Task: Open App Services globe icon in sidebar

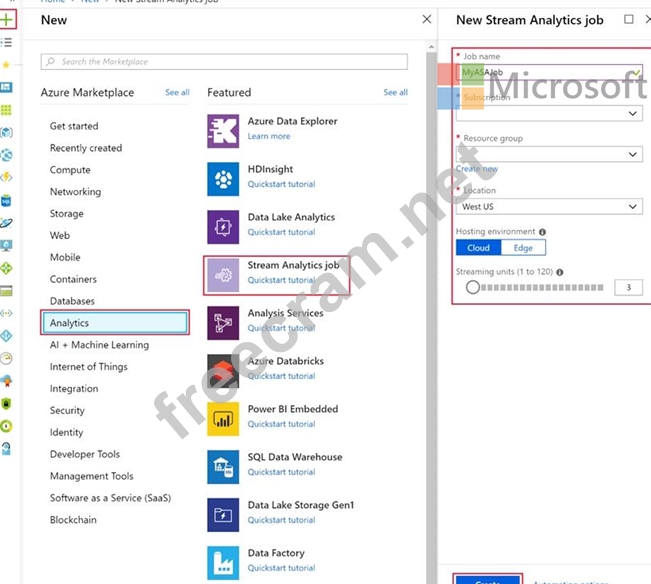Action: pos(6,155)
